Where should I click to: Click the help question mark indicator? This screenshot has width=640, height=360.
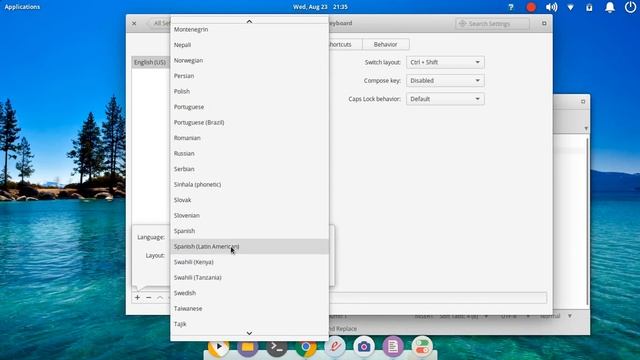(511, 7)
